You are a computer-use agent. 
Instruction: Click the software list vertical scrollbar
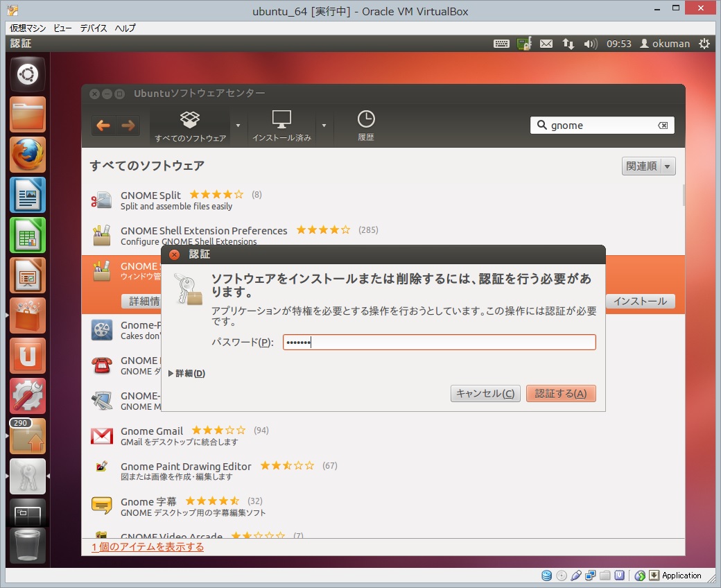click(x=684, y=195)
